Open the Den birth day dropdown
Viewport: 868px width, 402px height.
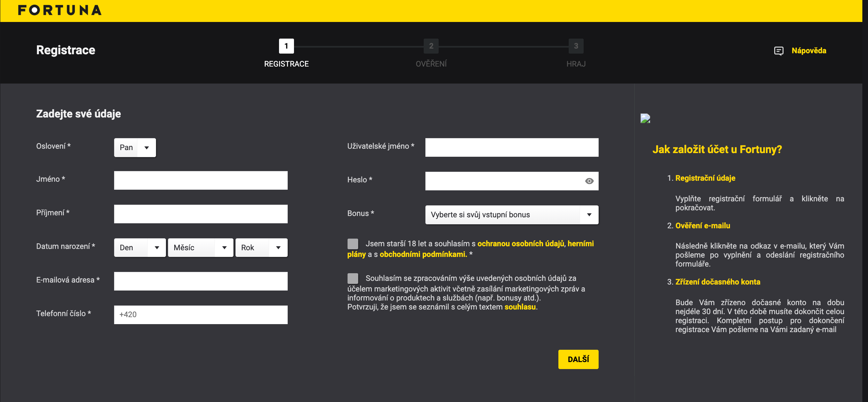[140, 248]
